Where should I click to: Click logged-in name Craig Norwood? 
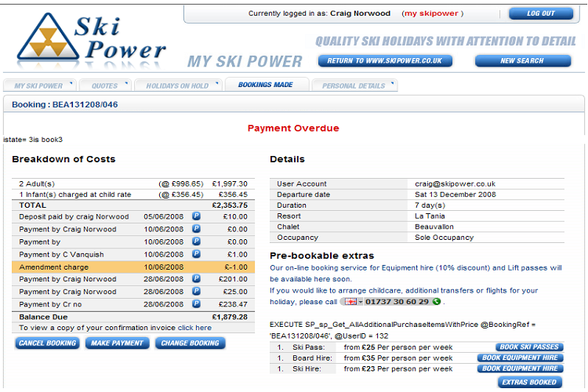360,13
